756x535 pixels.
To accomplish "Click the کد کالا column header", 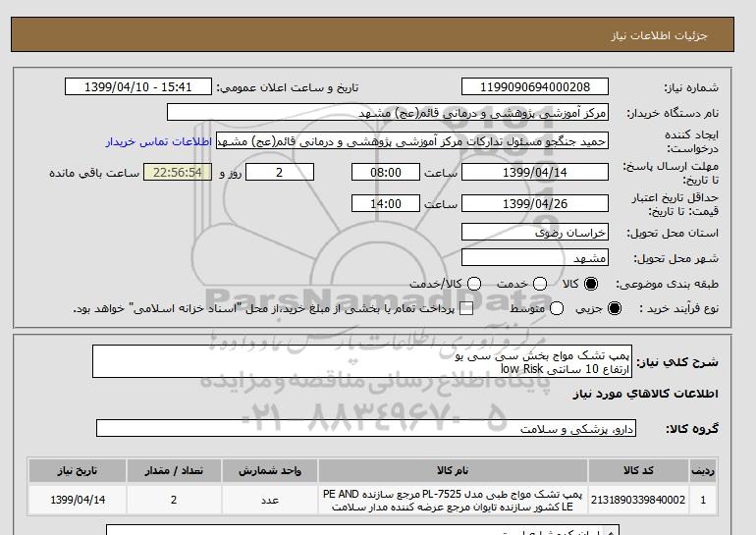I will [x=638, y=471].
